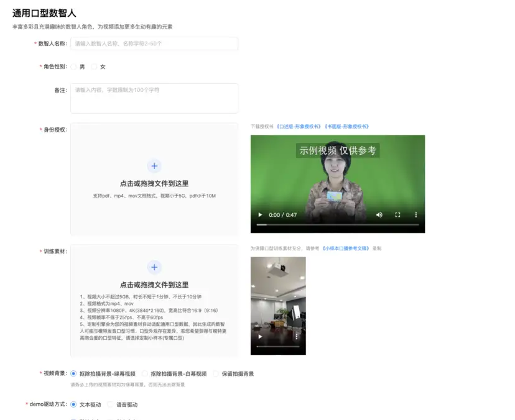515x420 pixels.
Task: Click plus icon in 训练素材 upload area
Action: [154, 267]
